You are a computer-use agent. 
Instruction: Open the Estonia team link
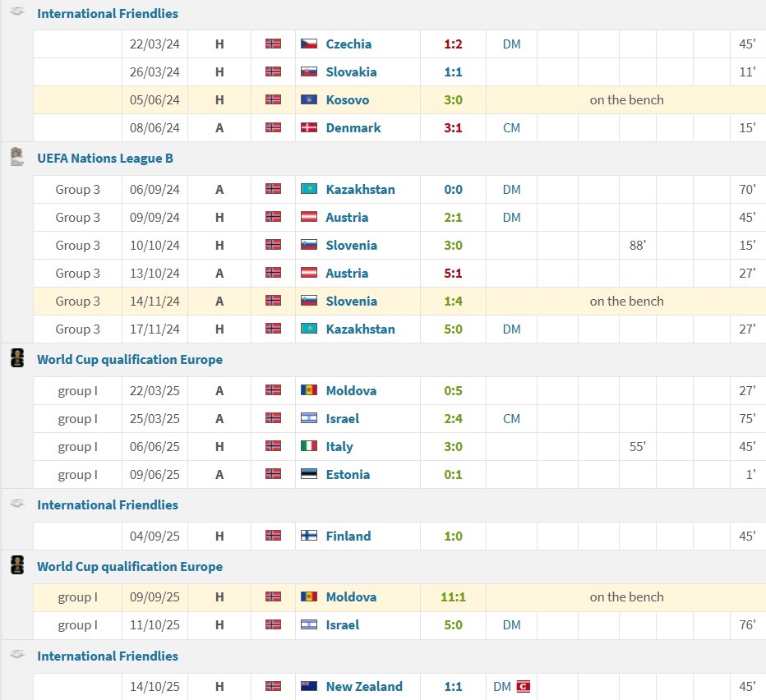(348, 474)
